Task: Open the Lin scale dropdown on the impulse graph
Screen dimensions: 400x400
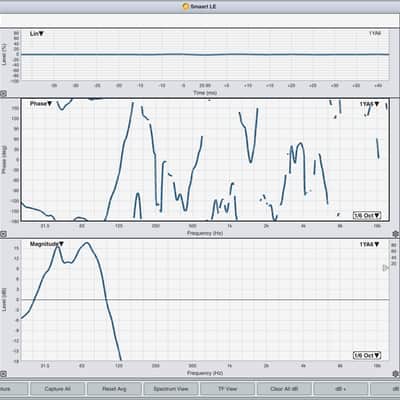Action: 37,34
